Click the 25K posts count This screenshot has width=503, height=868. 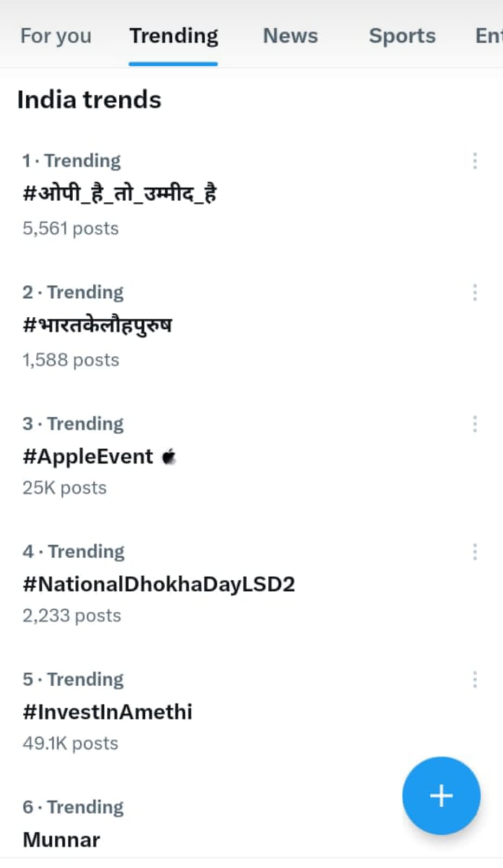click(65, 488)
